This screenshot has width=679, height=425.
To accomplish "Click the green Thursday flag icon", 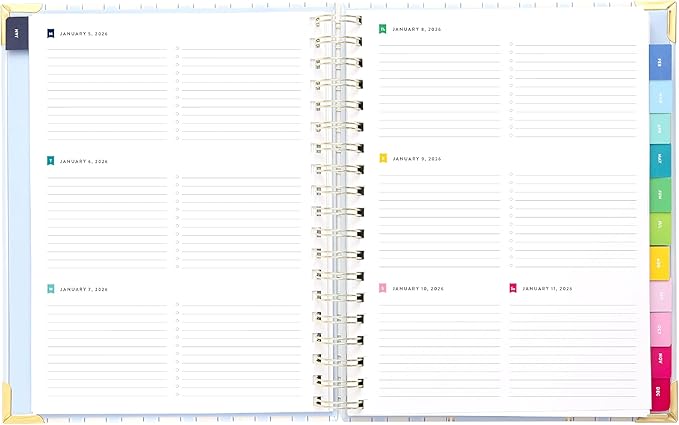I will 383,29.
